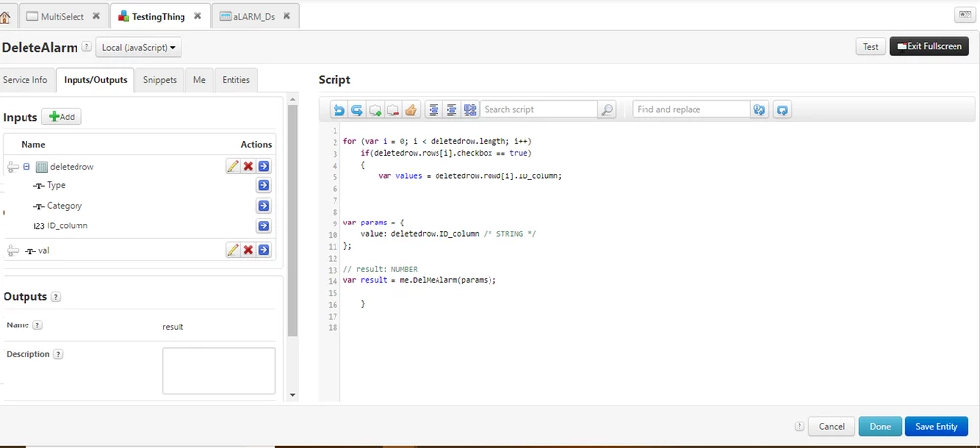Viewport: 980px width, 448px height.
Task: Click the auto-format code icon
Action: click(x=470, y=110)
